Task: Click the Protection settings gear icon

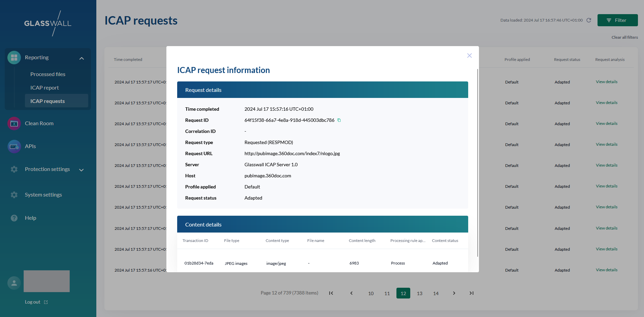Action: (x=14, y=169)
